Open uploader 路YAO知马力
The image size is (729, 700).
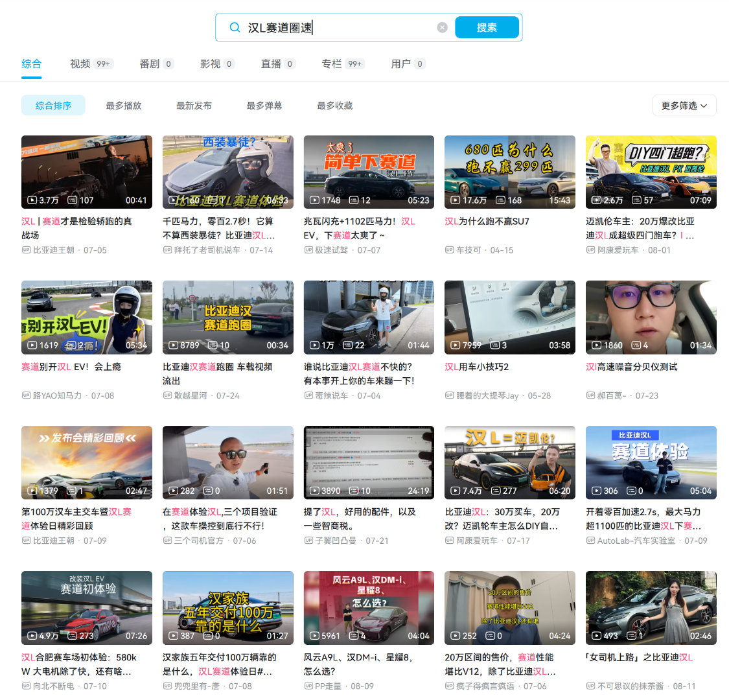57,396
